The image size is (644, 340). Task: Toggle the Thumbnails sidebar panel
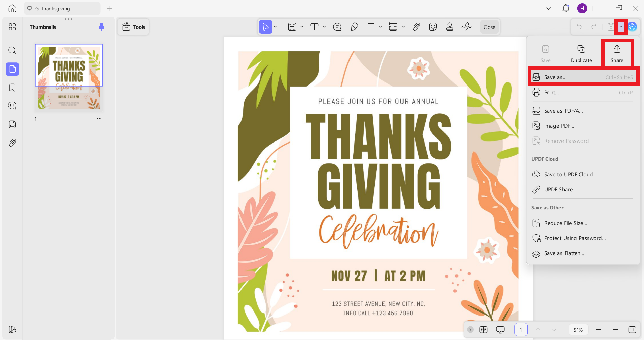(12, 69)
